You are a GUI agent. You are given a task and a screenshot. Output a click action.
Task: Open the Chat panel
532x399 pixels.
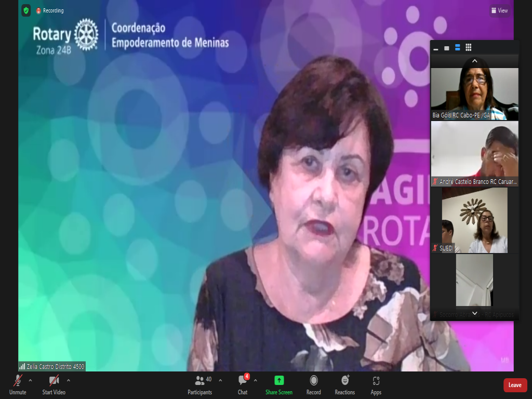(243, 383)
